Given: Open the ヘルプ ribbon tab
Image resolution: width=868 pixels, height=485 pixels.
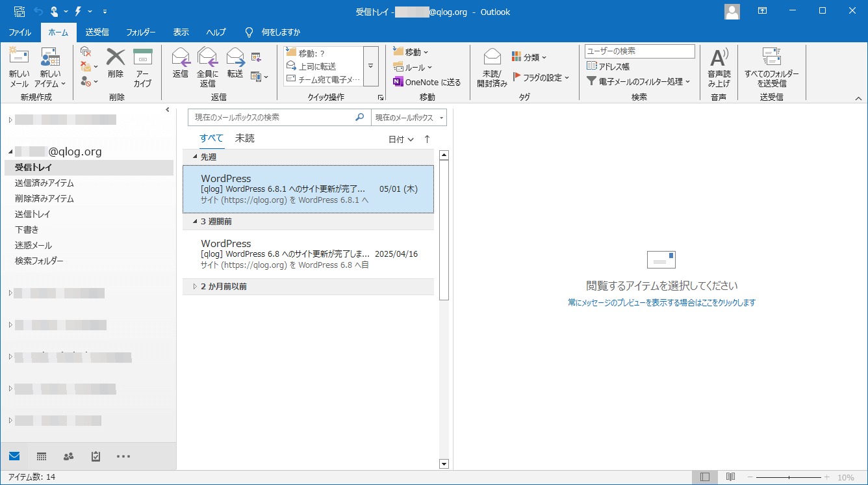Looking at the screenshot, I should tap(216, 32).
